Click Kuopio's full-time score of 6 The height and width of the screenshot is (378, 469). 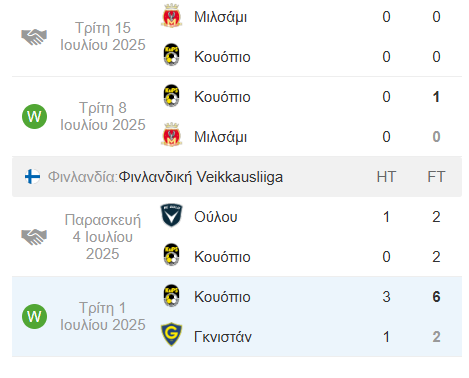pyautogui.click(x=436, y=297)
